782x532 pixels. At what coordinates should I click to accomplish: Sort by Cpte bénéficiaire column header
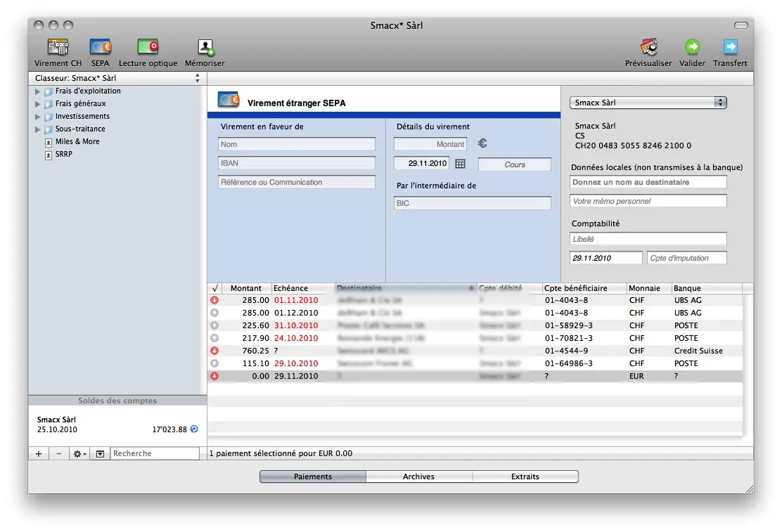584,288
